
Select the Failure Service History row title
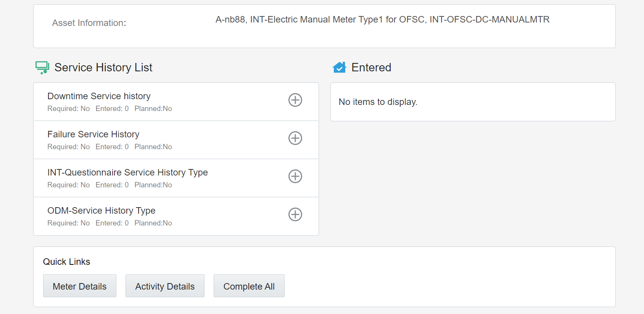(x=93, y=134)
